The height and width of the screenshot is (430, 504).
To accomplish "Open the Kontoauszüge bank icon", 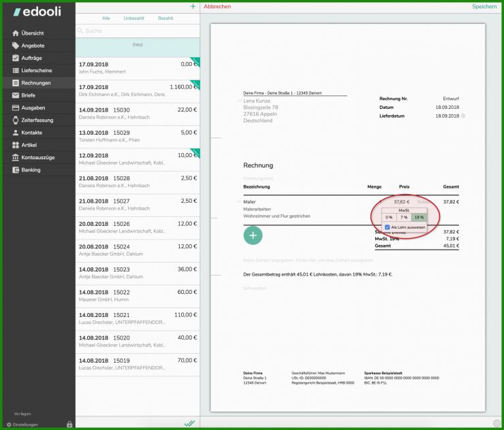I will coord(16,157).
